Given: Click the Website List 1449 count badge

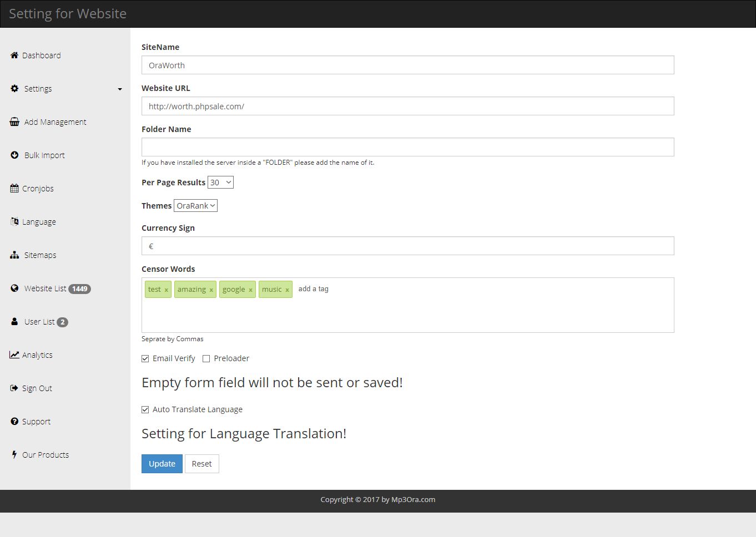Looking at the screenshot, I should [79, 289].
